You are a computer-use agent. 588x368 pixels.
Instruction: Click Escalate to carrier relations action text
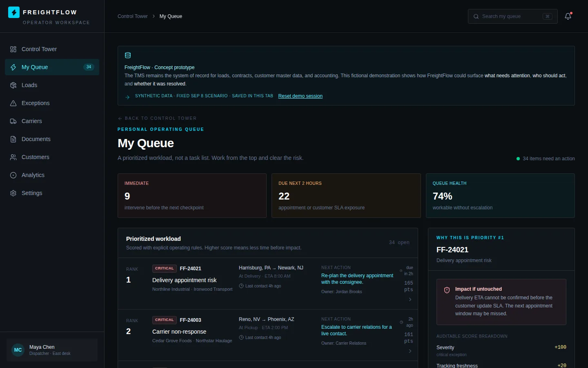click(x=356, y=330)
